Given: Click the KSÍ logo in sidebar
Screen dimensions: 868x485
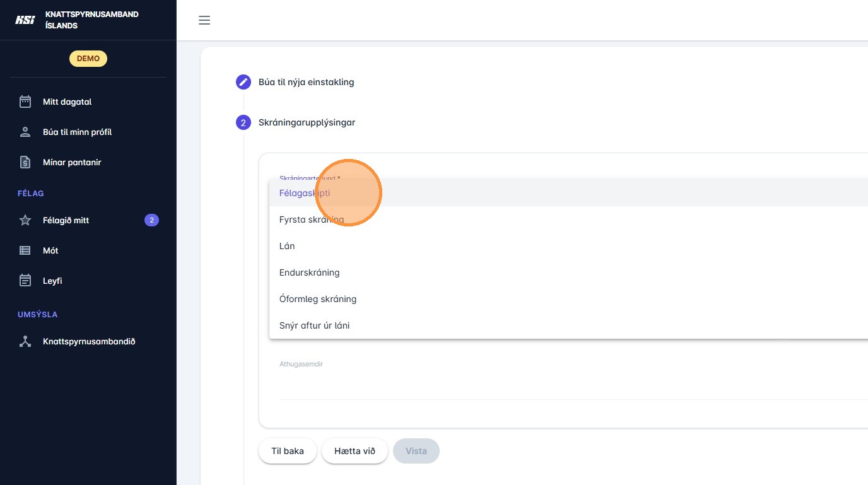Looking at the screenshot, I should pos(25,20).
